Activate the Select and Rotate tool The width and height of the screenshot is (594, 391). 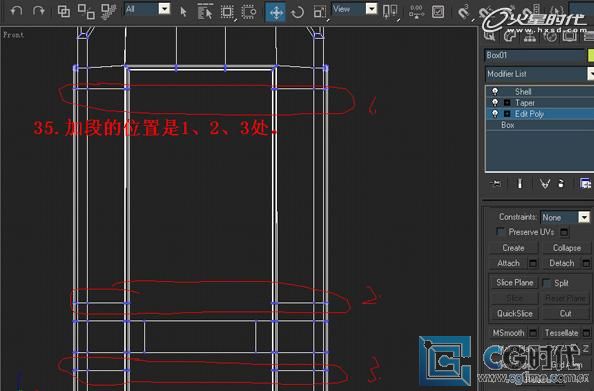(297, 12)
